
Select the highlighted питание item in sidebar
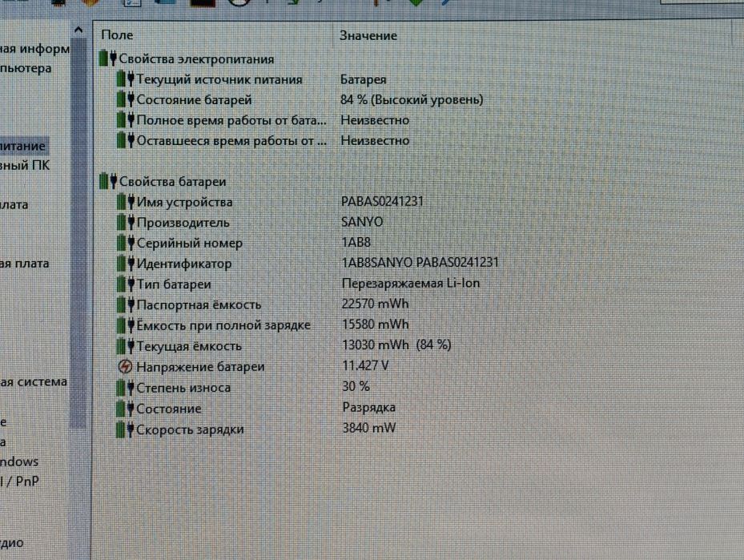[x=22, y=146]
